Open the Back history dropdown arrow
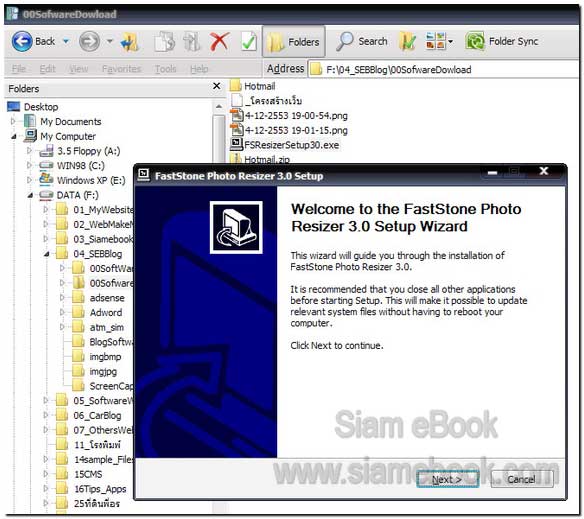 [66, 41]
